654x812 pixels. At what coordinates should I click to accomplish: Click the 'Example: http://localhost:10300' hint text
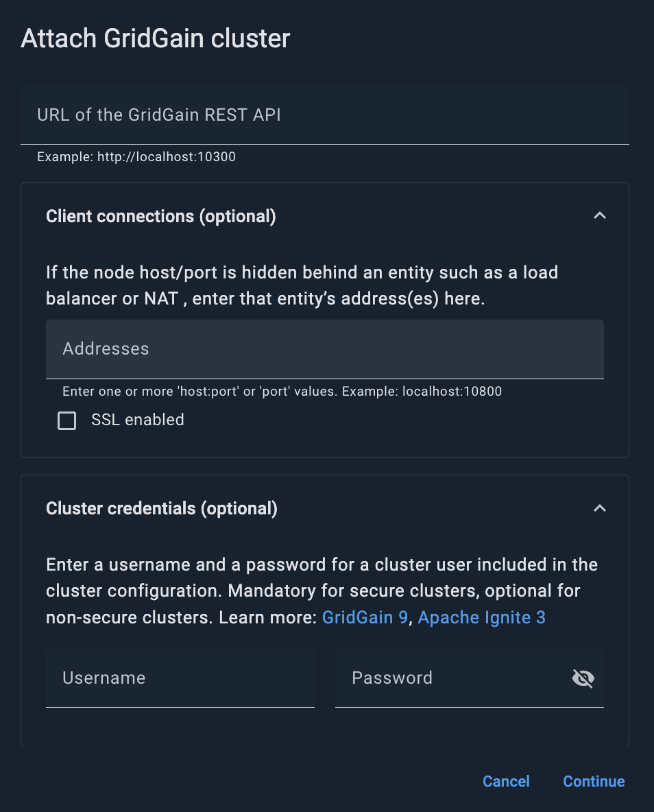pyautogui.click(x=136, y=157)
